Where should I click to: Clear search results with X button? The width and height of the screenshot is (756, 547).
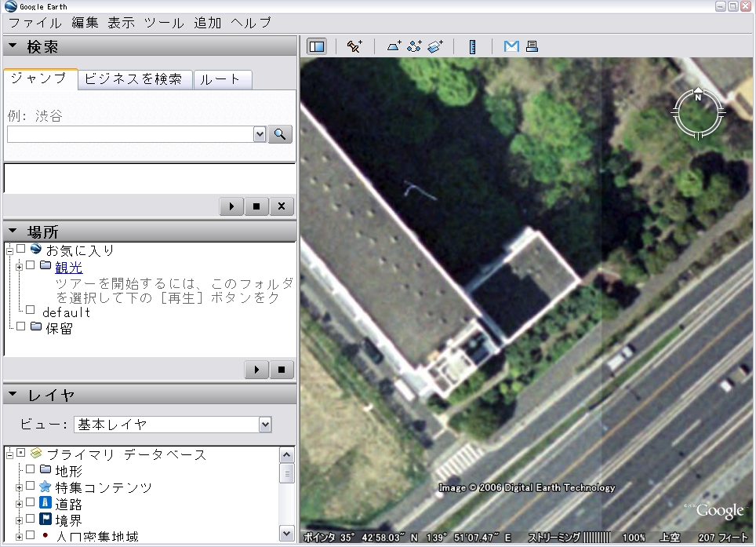coord(282,206)
